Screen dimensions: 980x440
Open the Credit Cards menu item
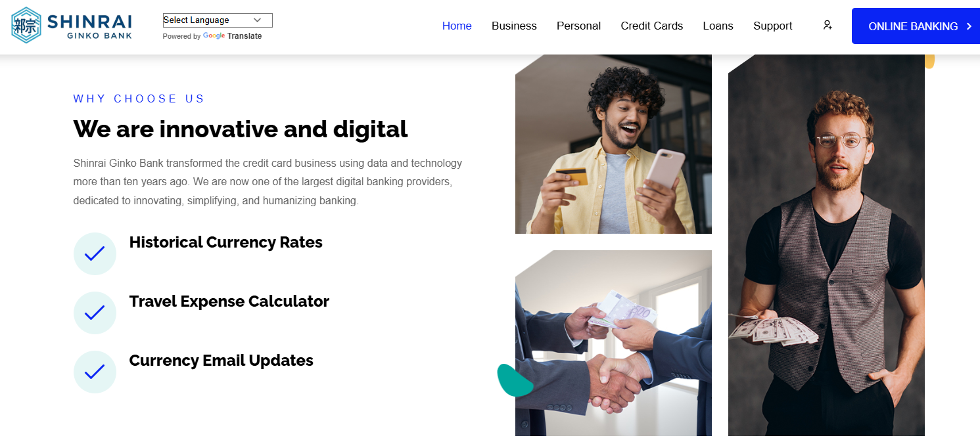coord(652,26)
